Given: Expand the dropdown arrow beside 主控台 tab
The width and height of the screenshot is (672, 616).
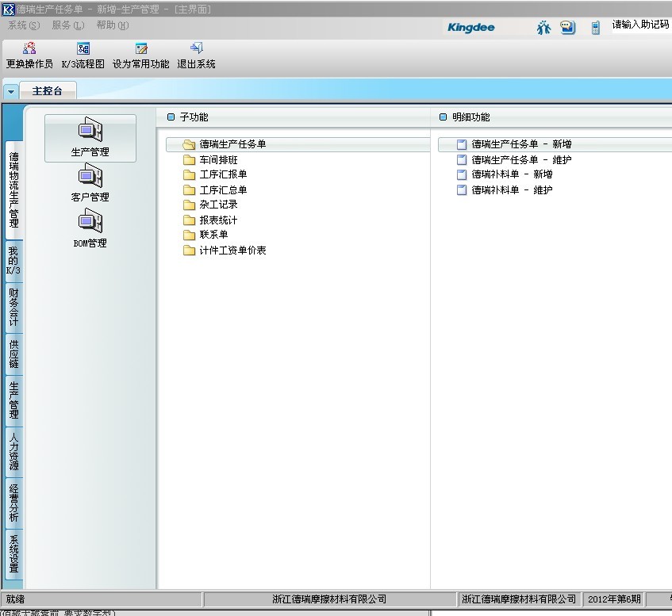Looking at the screenshot, I should pyautogui.click(x=11, y=91).
